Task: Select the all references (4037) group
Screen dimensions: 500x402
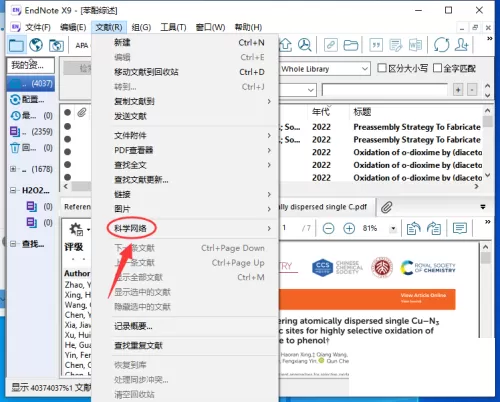Action: pyautogui.click(x=31, y=83)
